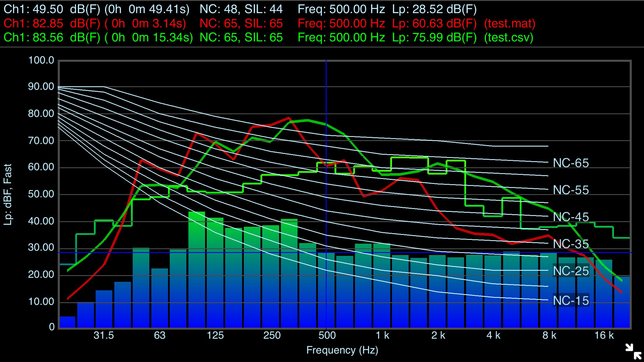Click the Frequency (Hz) axis title
Viewport: 644px width, 362px height.
point(342,350)
